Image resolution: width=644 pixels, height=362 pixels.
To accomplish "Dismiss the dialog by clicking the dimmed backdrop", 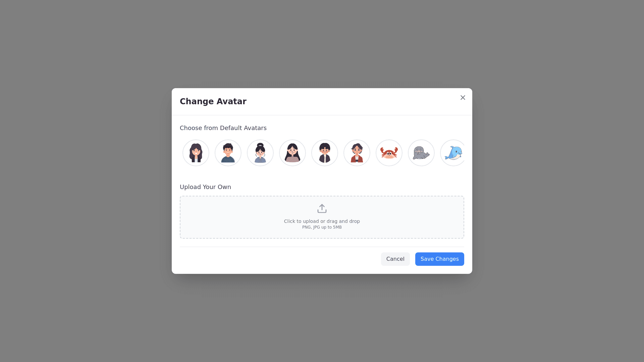I will [x=84, y=181].
